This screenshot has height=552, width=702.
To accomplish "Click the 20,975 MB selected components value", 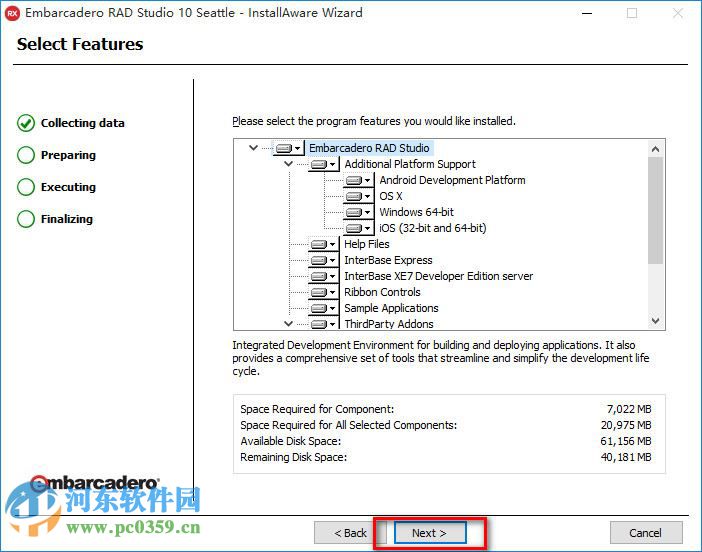I will (626, 425).
